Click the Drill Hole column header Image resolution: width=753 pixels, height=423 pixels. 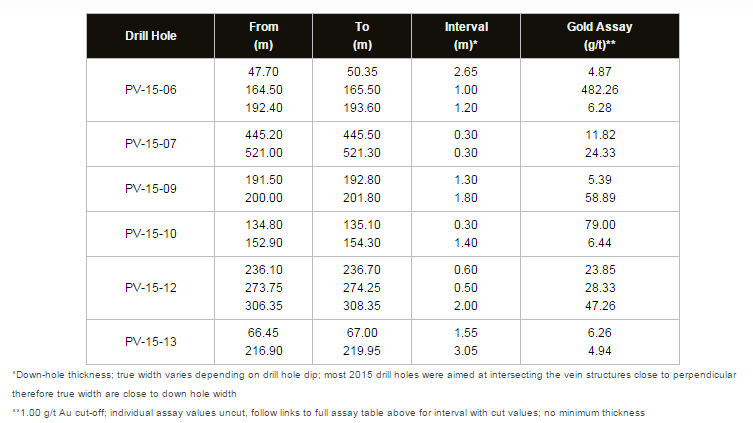151,36
